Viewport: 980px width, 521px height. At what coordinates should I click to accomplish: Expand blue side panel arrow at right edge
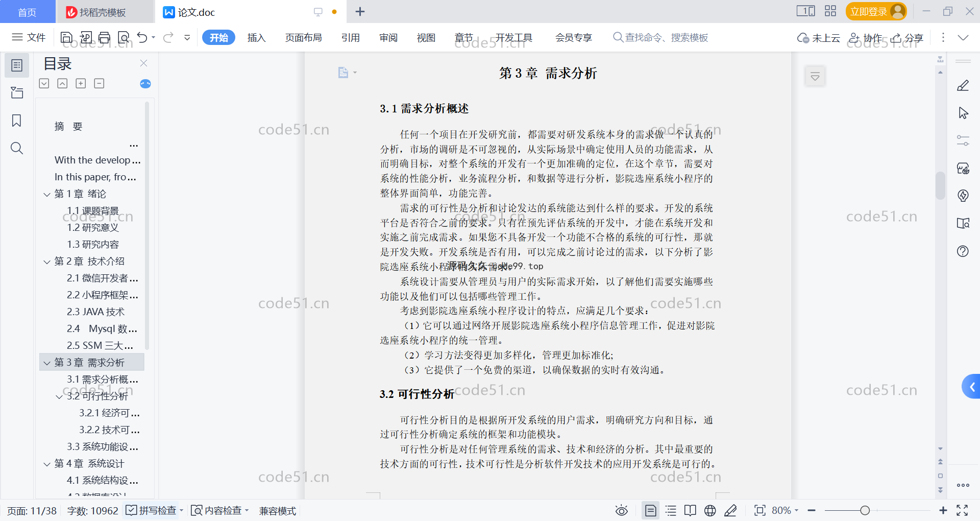[971, 387]
